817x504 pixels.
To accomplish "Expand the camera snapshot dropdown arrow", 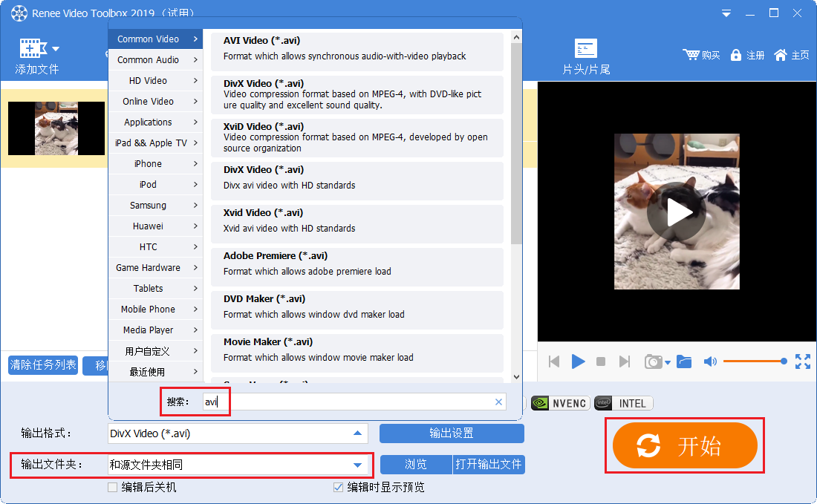I will [668, 362].
